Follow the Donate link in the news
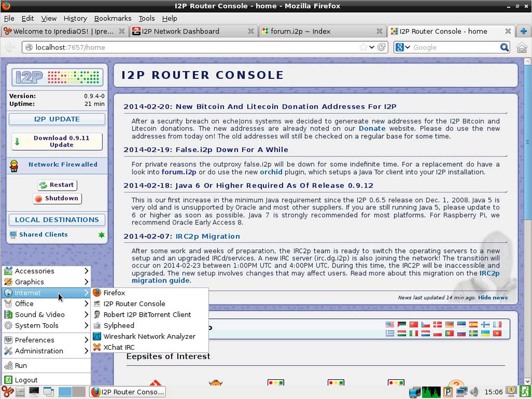Viewport: 532px width, 399px height. (372, 129)
